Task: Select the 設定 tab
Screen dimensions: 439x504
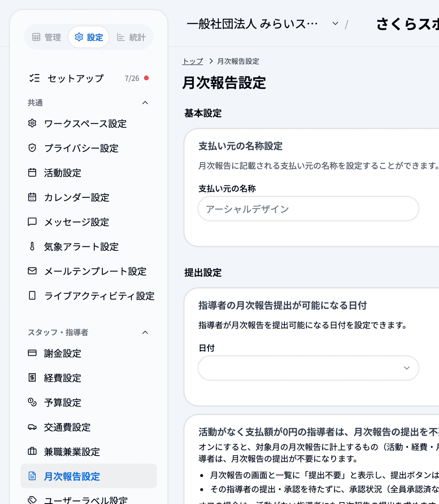Action: click(89, 37)
